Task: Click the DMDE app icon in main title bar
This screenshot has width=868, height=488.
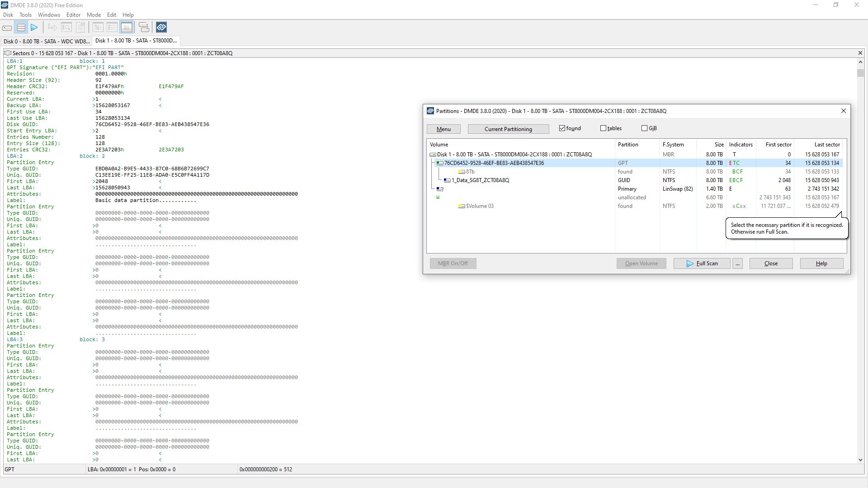Action: point(5,5)
